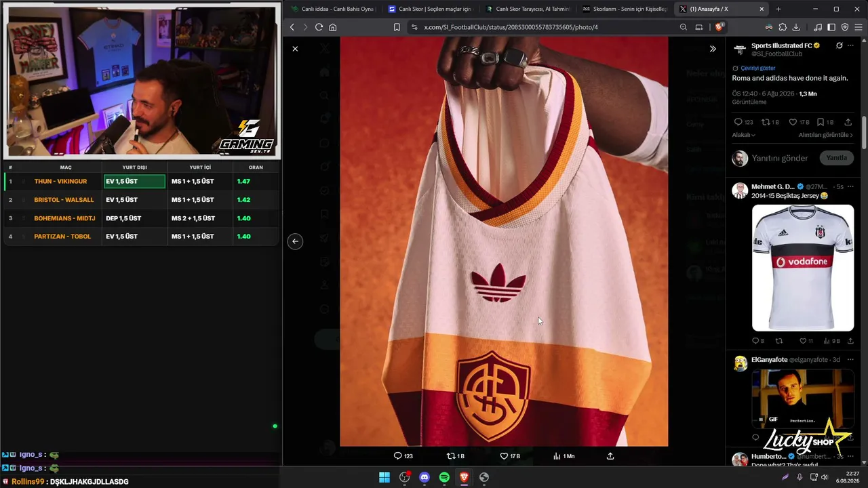View analytics showing 1 Mn under photo
The image size is (868, 488).
(x=564, y=456)
